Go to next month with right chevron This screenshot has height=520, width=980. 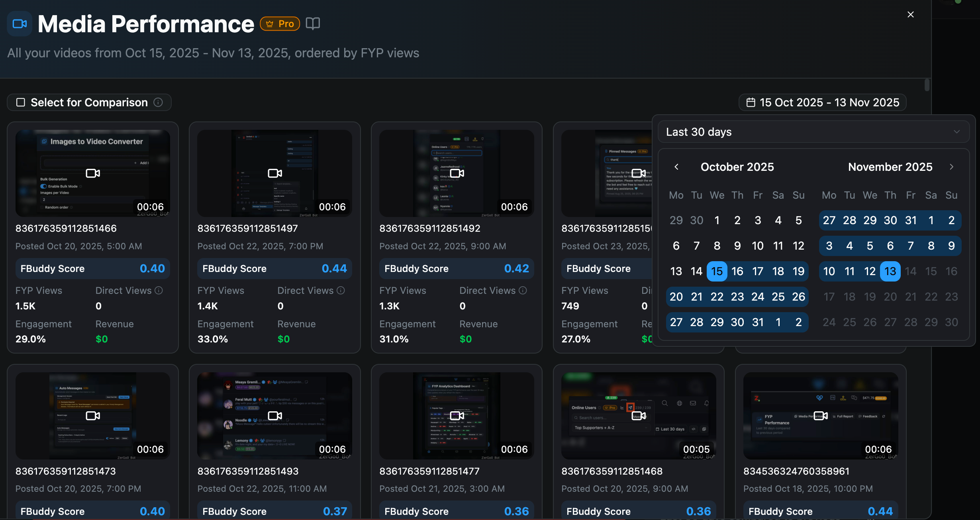(x=951, y=167)
